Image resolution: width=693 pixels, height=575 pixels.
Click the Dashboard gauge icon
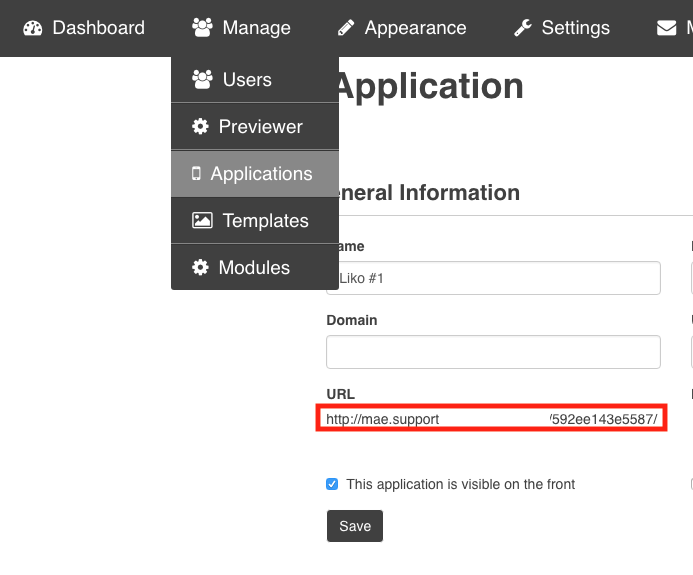(x=33, y=28)
